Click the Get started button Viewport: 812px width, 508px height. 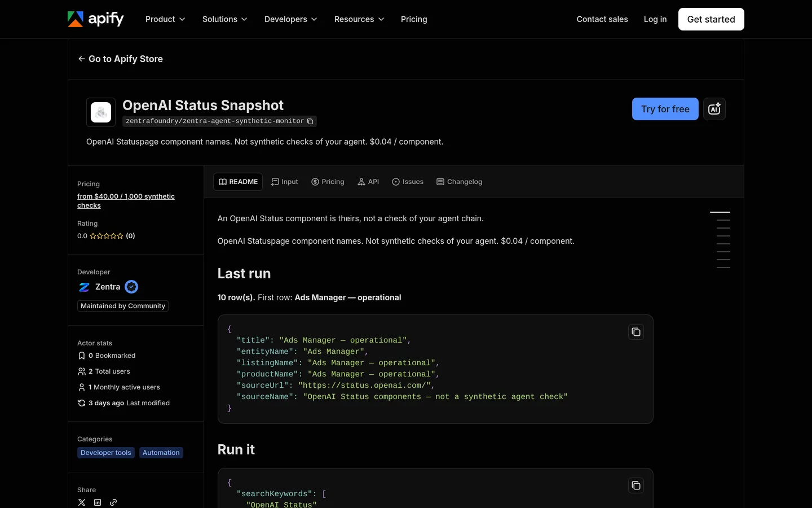pos(711,19)
